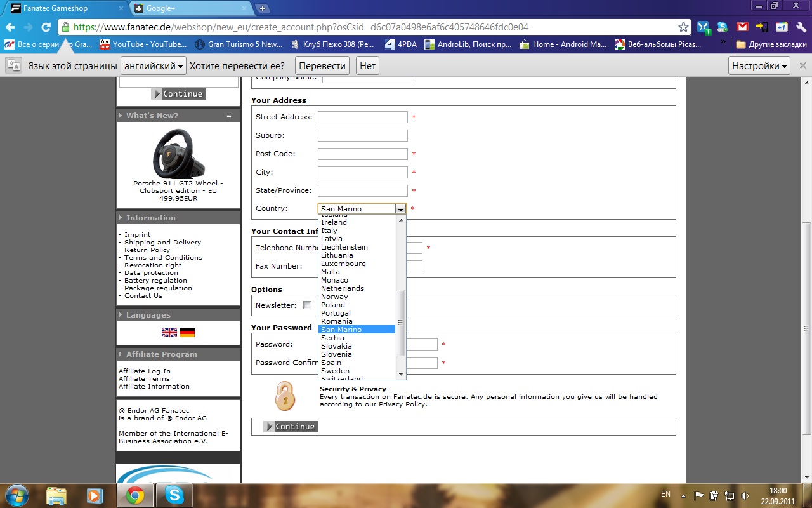Image resolution: width=812 pixels, height=508 pixels.
Task: Open the AndroLib bookmark
Action: click(x=468, y=44)
